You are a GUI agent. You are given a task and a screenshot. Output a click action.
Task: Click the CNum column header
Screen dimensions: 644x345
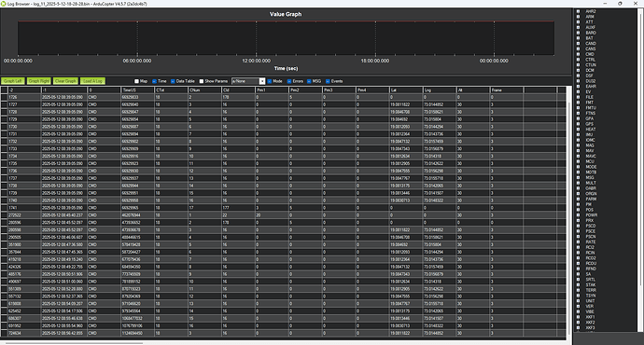pyautogui.click(x=204, y=90)
